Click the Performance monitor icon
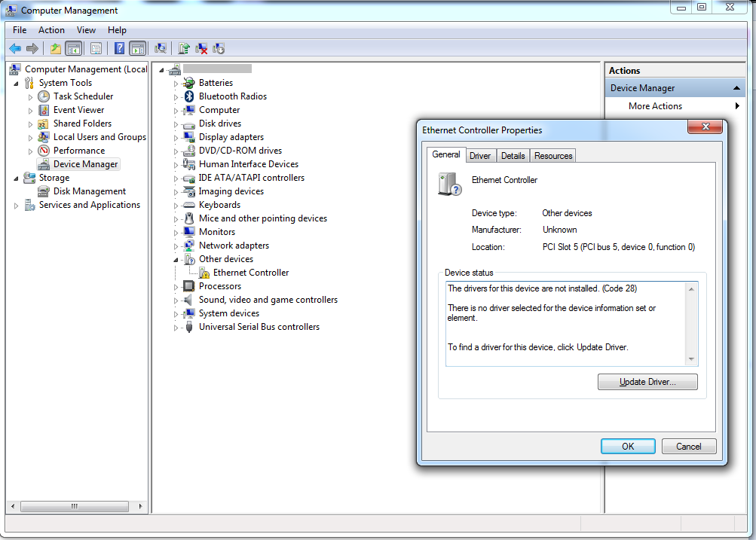 (44, 151)
